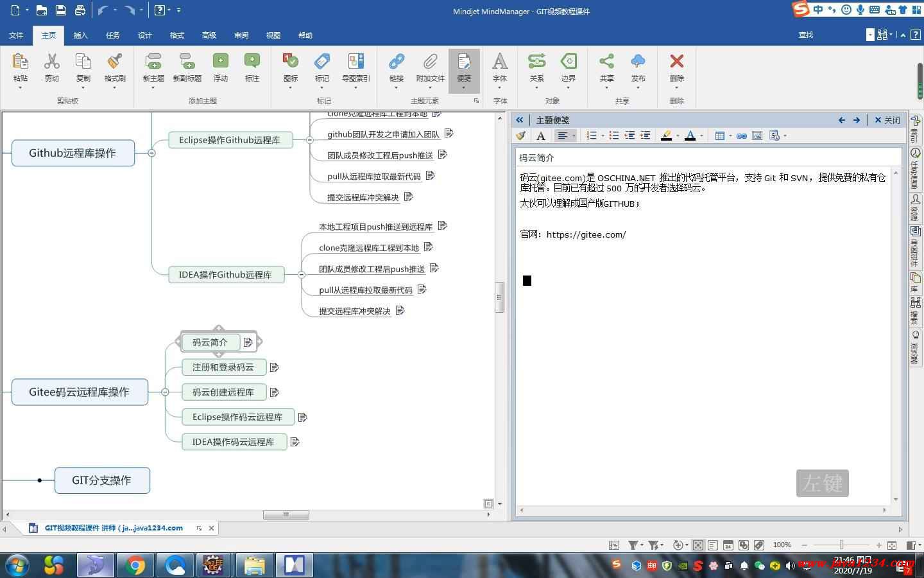Close the GIT视频教程课件 document tab
The height and width of the screenshot is (578, 924).
pyautogui.click(x=211, y=528)
